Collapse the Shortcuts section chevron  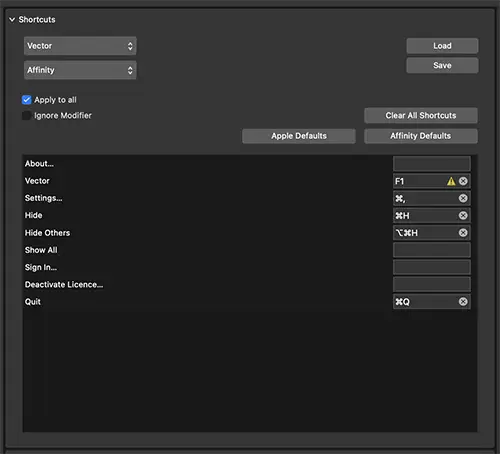(12, 20)
